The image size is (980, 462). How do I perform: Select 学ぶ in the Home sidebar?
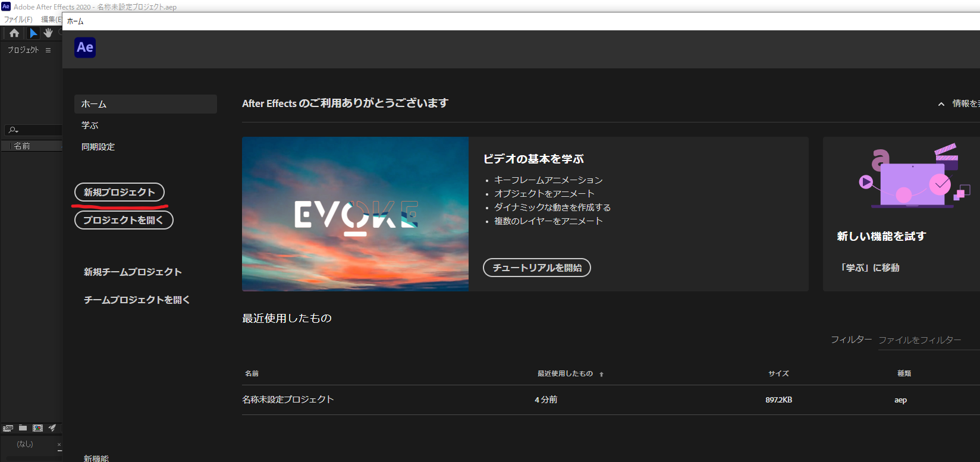(90, 125)
